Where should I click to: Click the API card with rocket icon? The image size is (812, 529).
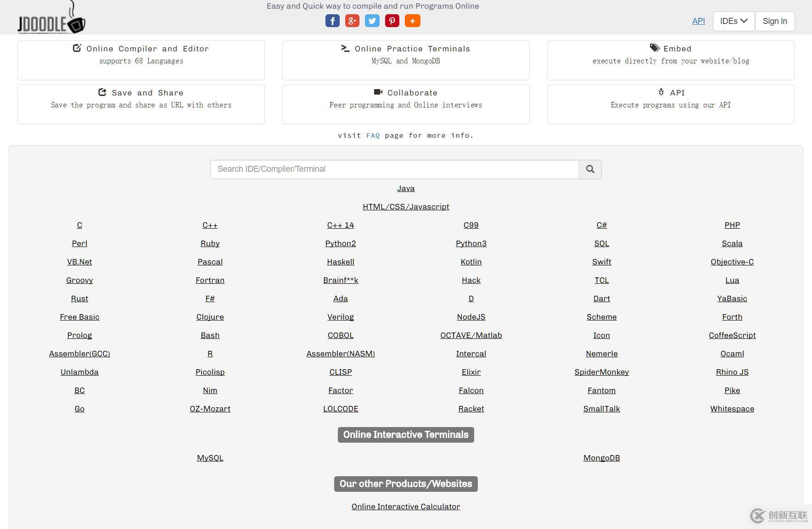pyautogui.click(x=671, y=104)
